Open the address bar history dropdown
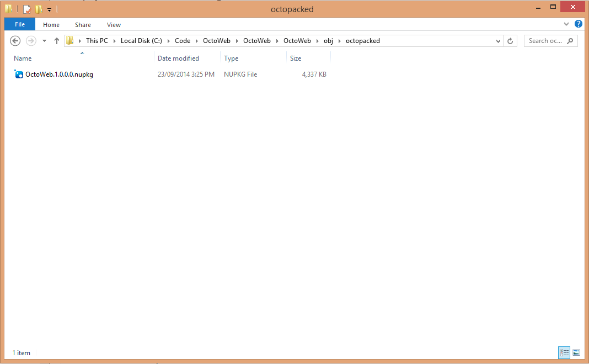 (x=498, y=40)
